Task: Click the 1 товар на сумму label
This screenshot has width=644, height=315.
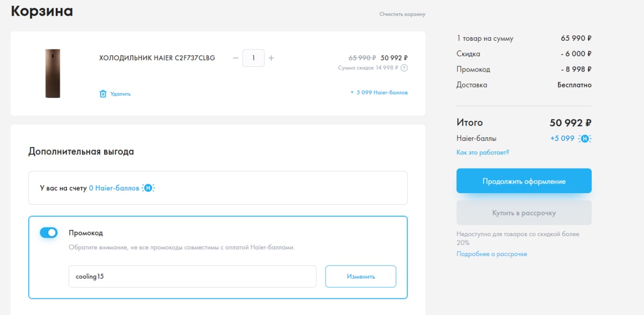Action: pyautogui.click(x=485, y=38)
